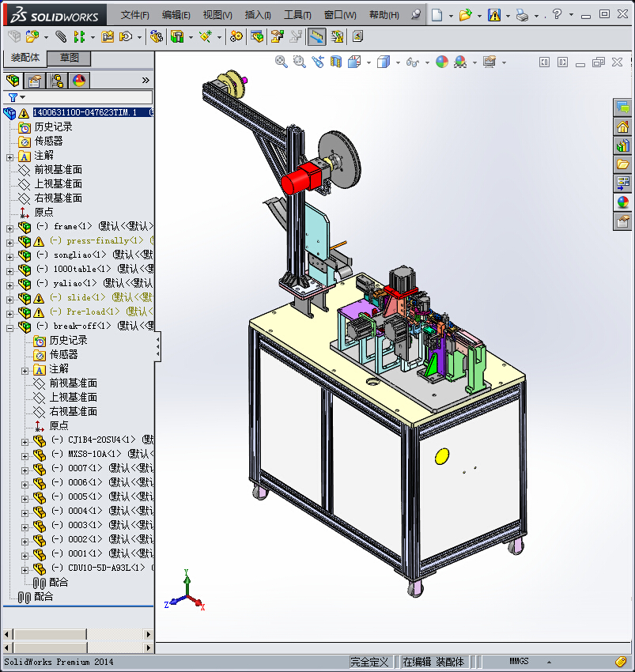Open Smart Fasteners tool
Image resolution: width=635 pixels, height=672 pixels.
(108, 37)
